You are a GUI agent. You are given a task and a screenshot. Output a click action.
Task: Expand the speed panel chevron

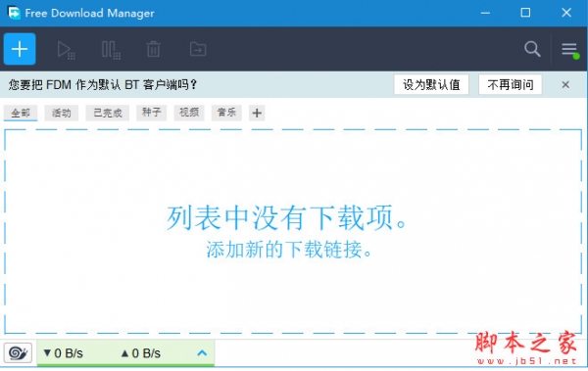click(x=202, y=352)
